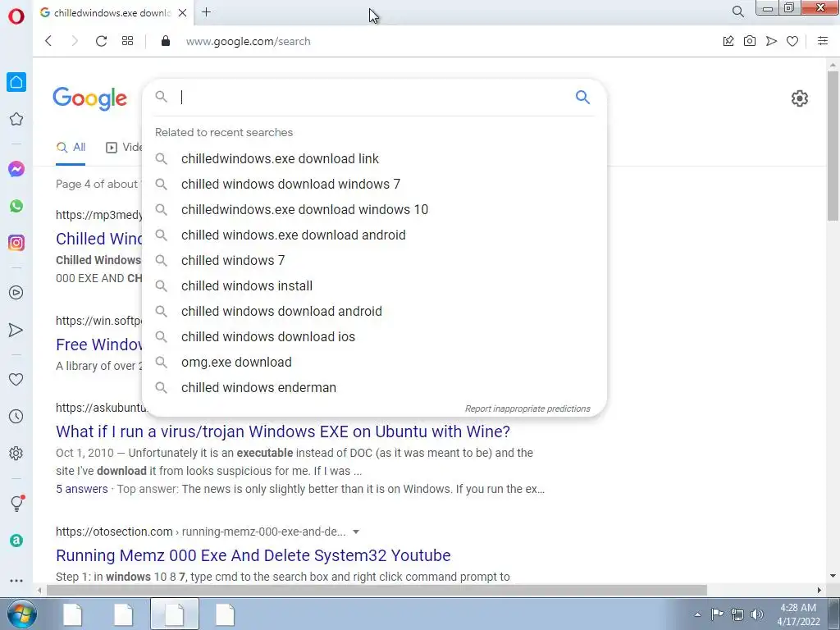
Task: Go back to the previous page
Action: [x=48, y=41]
